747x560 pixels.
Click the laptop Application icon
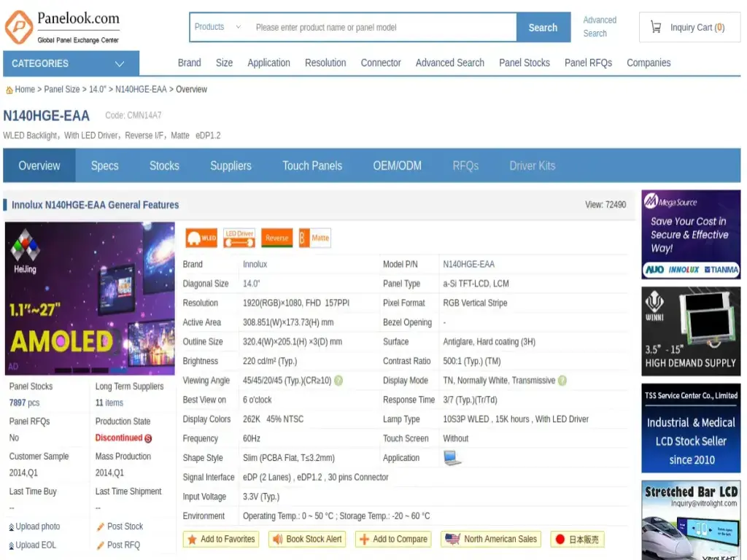click(x=452, y=458)
